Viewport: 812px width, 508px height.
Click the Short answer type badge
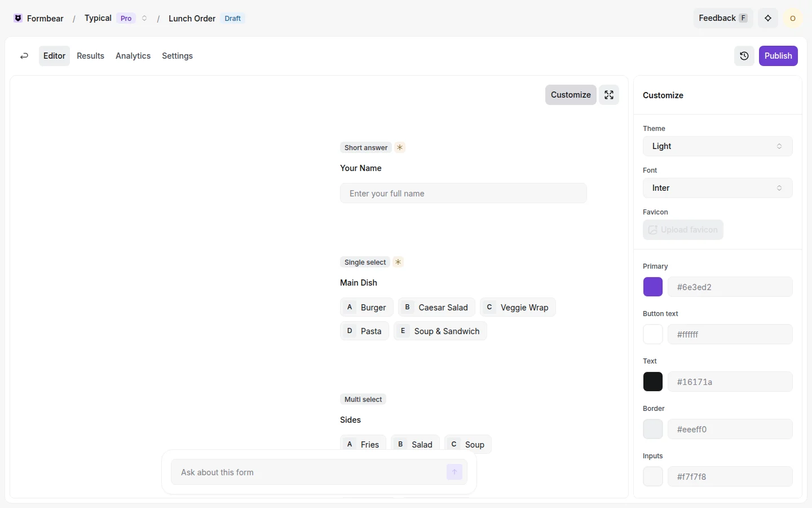click(x=366, y=147)
